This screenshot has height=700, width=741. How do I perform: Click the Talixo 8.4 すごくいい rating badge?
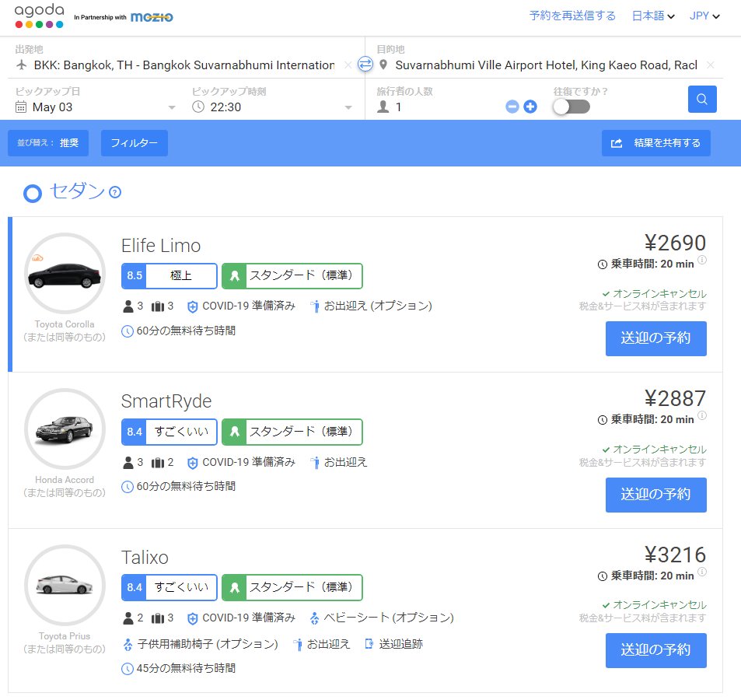[170, 587]
